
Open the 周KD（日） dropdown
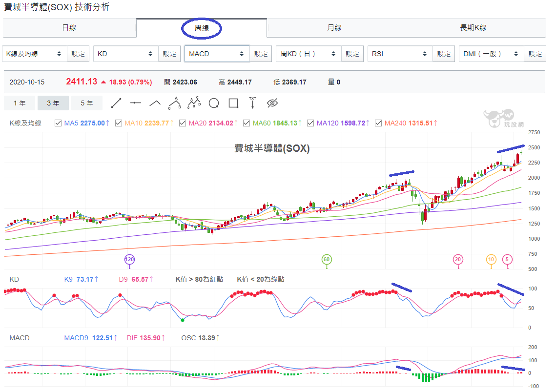click(309, 54)
